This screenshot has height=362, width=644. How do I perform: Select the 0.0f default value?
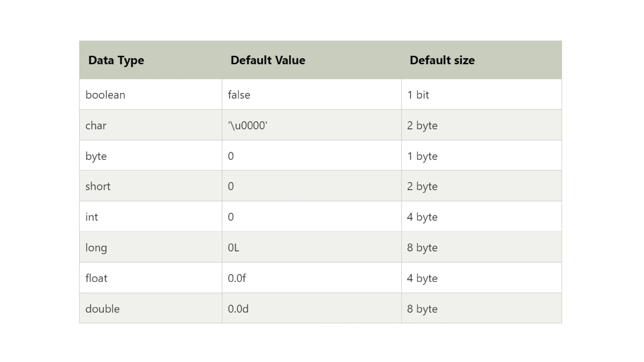coord(237,278)
